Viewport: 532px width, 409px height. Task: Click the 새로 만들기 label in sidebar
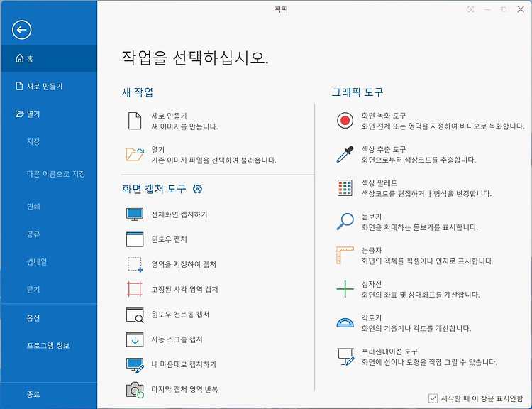[45, 87]
